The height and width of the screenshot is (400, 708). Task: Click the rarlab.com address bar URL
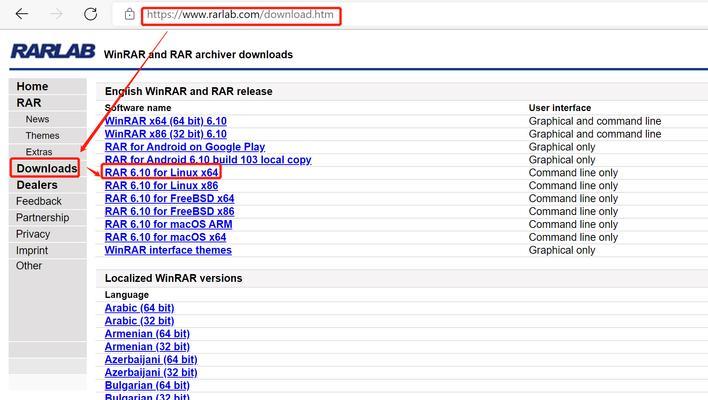coord(240,14)
